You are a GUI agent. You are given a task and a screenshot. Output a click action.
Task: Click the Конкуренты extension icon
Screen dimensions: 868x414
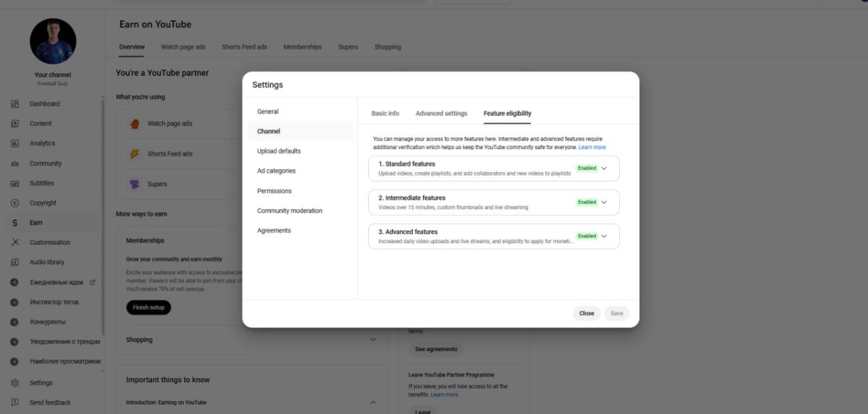(x=14, y=321)
